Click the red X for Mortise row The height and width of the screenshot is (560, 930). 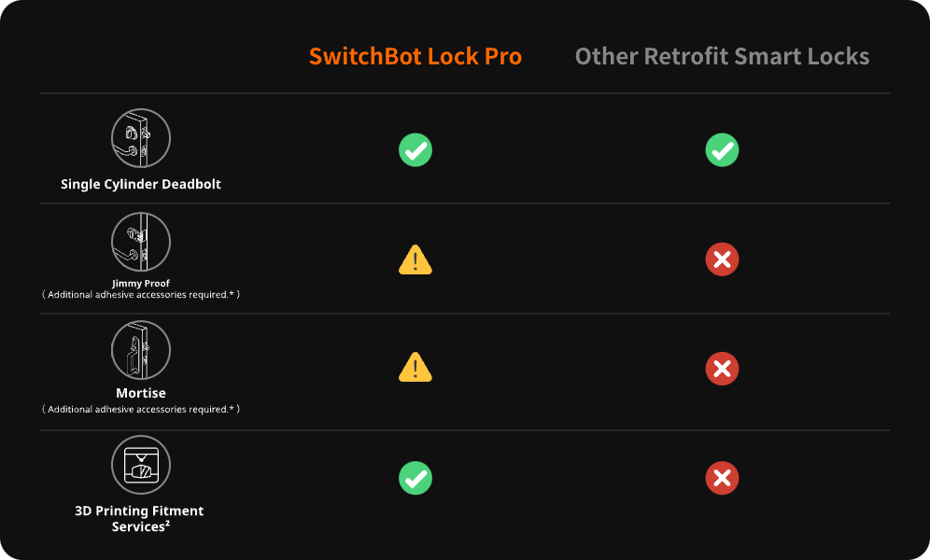pos(722,370)
